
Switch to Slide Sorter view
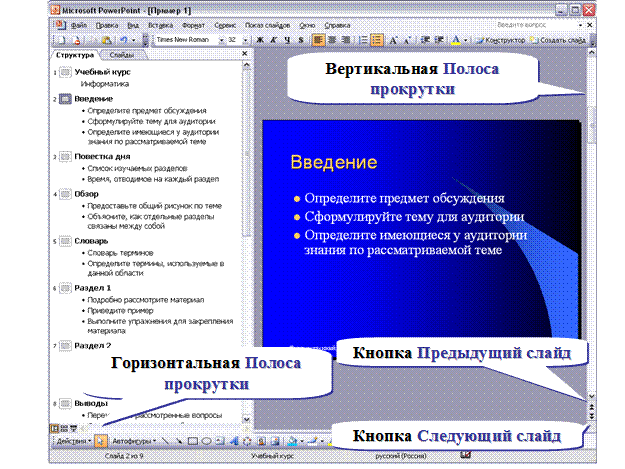coord(64,429)
